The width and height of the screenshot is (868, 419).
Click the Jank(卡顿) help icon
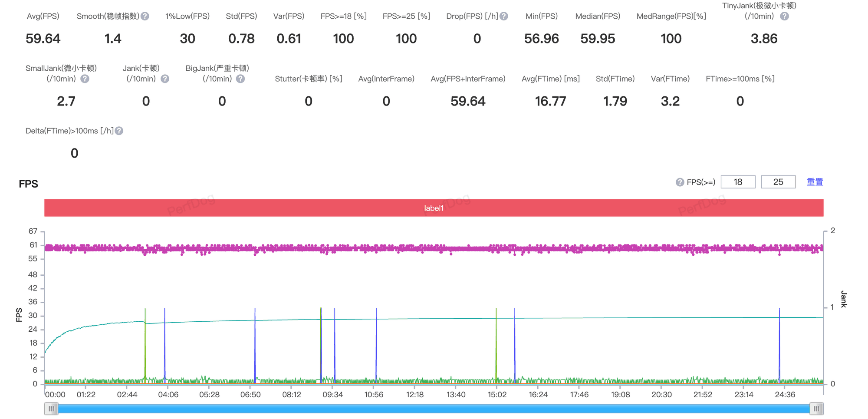click(x=165, y=79)
